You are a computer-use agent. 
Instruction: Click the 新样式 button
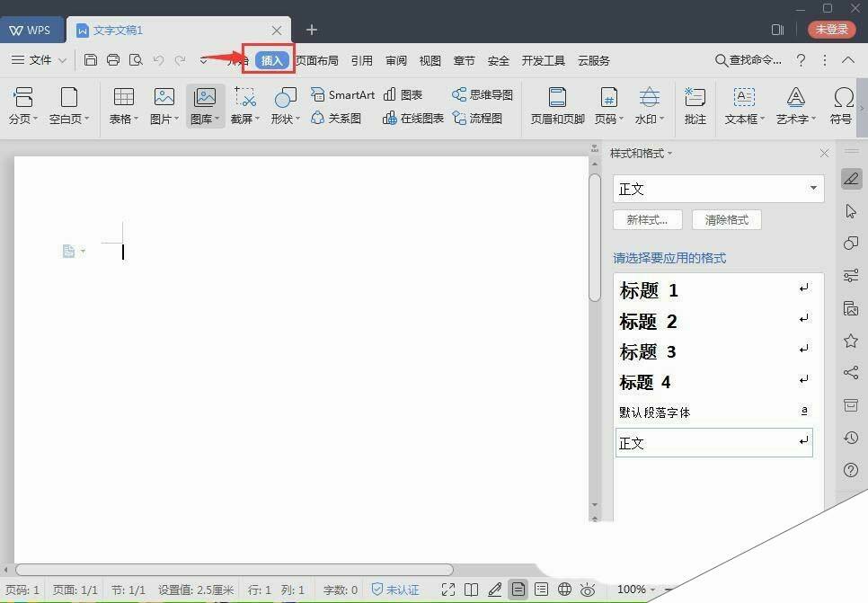(647, 220)
